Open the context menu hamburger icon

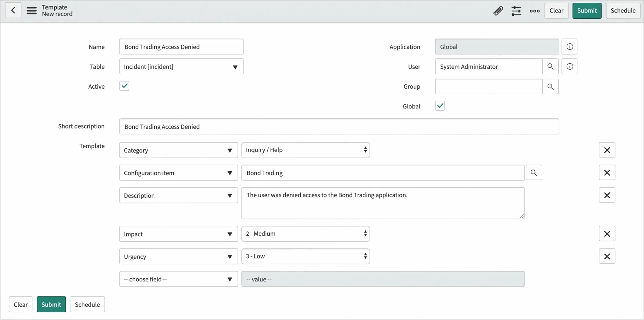(x=31, y=10)
